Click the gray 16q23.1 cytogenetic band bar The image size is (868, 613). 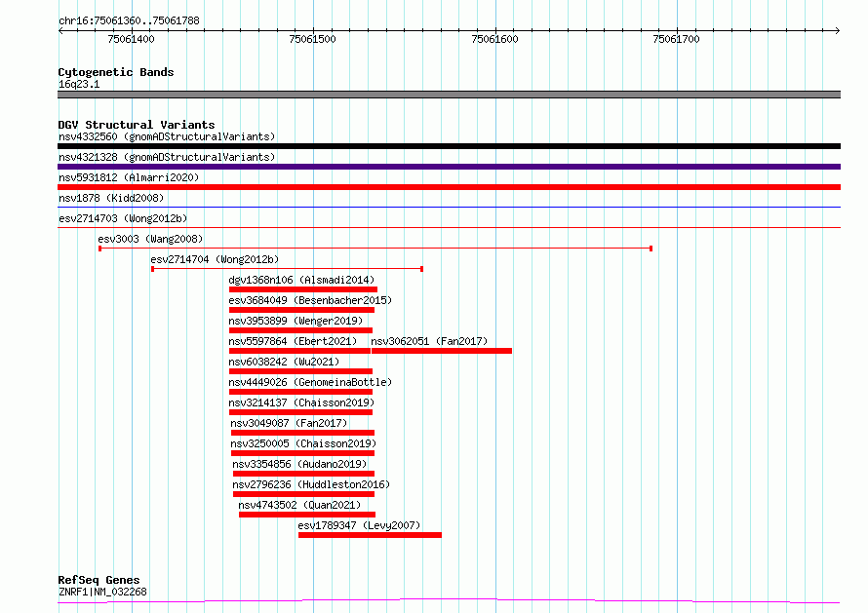click(x=449, y=95)
